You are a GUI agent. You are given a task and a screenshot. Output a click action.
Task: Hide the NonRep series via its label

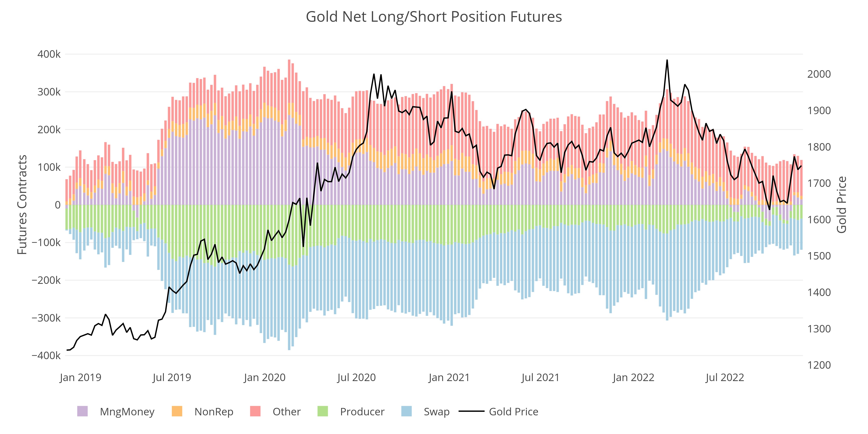tap(214, 411)
